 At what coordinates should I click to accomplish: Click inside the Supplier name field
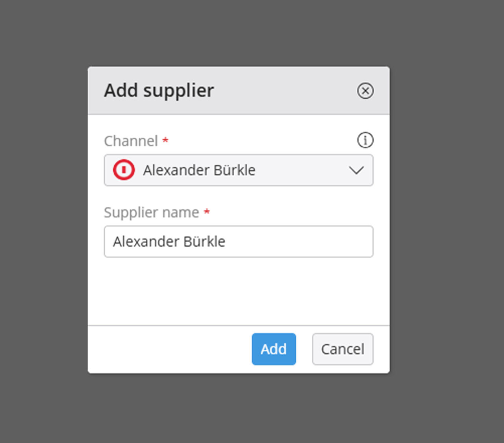pyautogui.click(x=238, y=242)
